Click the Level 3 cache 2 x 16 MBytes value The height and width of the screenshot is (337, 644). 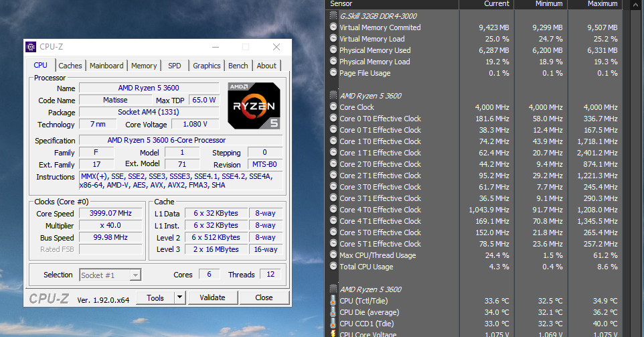tap(216, 249)
